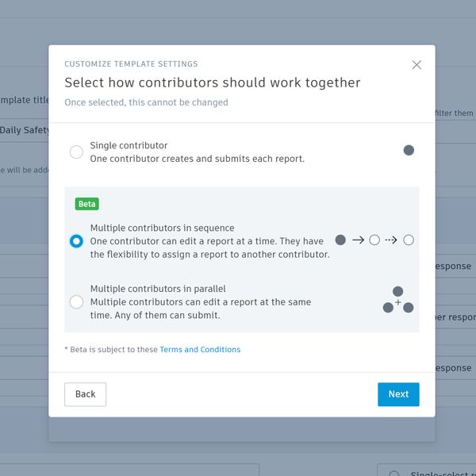Select the Single contributor radio button
The width and height of the screenshot is (476, 476).
click(x=76, y=152)
